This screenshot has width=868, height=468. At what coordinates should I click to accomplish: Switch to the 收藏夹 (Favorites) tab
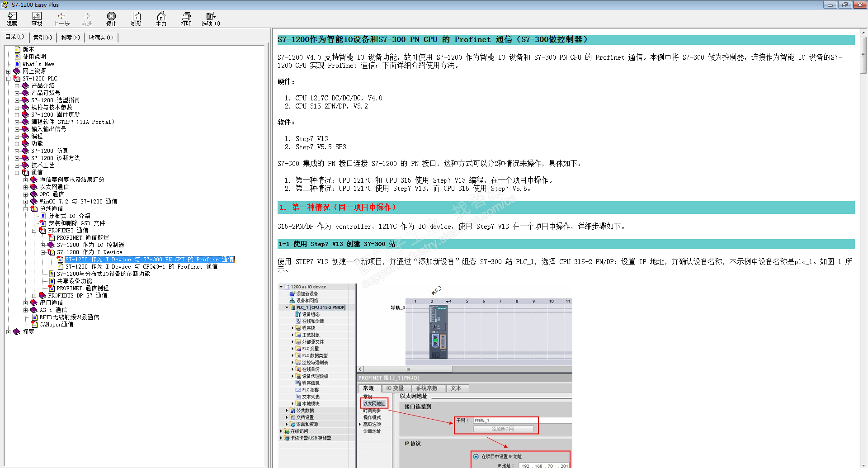[101, 38]
